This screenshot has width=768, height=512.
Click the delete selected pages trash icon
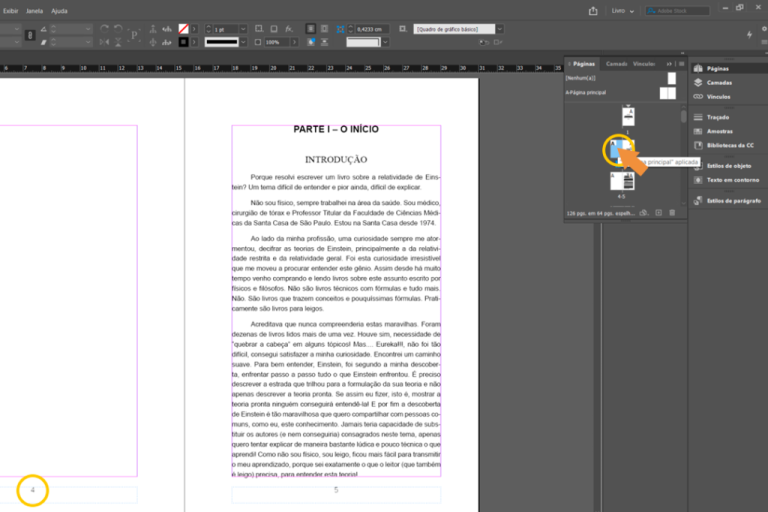[x=672, y=213]
